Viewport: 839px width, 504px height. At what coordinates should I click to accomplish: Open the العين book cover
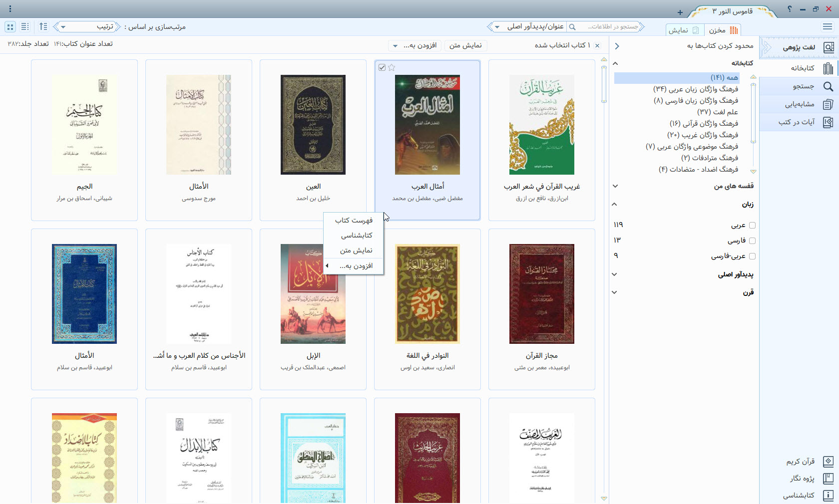313,125
